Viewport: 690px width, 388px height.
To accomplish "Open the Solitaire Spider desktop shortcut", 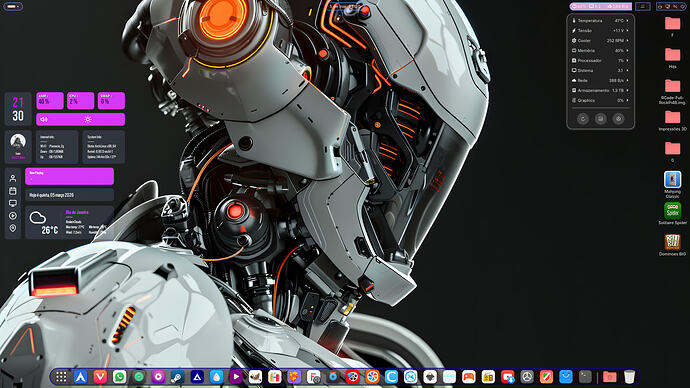I will (x=672, y=211).
